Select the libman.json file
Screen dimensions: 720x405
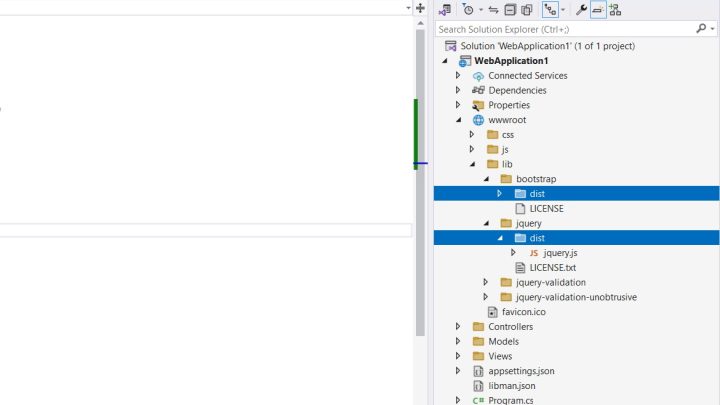coord(512,386)
